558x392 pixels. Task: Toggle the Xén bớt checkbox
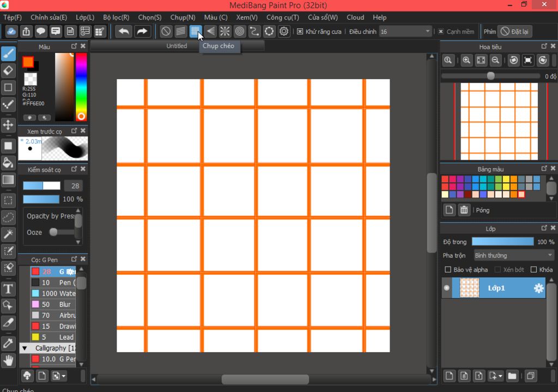tap(498, 269)
